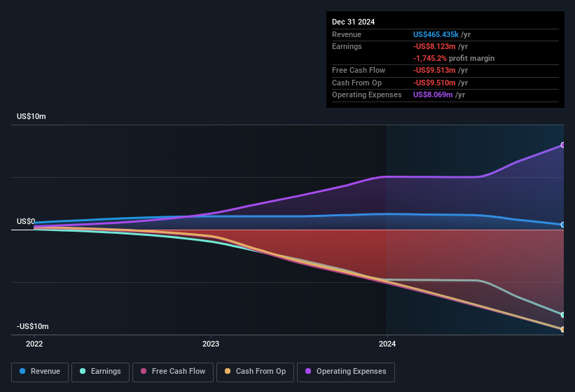This screenshot has width=575, height=392.
Task: Click the Operating Expenses label in tooltip
Action: coord(367,94)
